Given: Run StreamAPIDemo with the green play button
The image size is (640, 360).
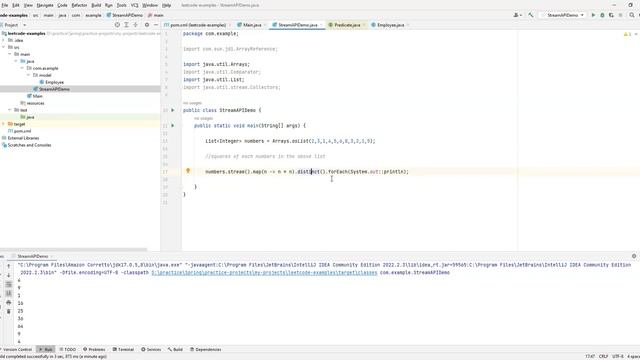Looking at the screenshot, I should (x=593, y=15).
